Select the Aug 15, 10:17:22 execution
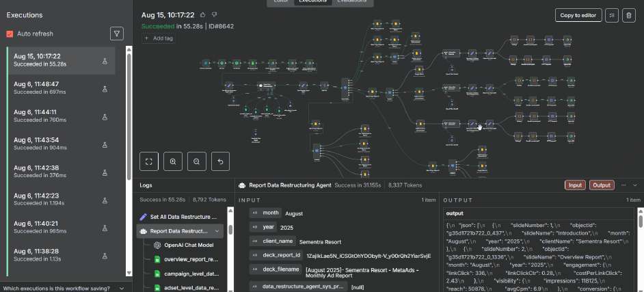Viewport: 644px width, 292px height. pyautogui.click(x=62, y=60)
